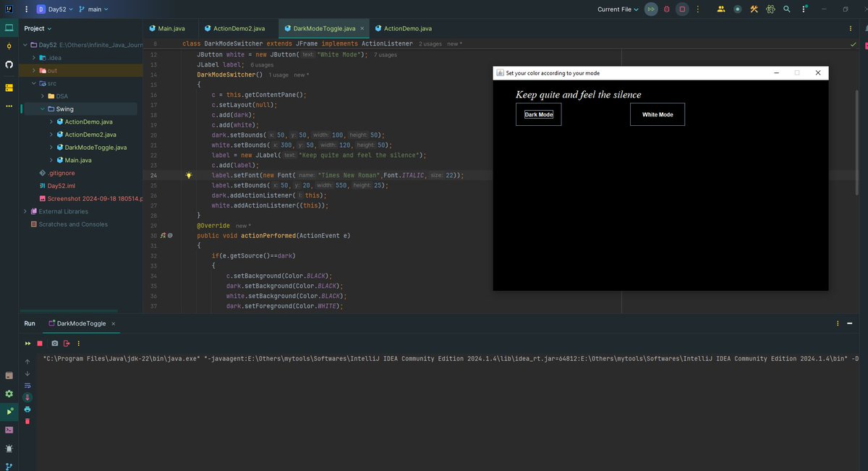Open the main branch dropdown

(93, 9)
